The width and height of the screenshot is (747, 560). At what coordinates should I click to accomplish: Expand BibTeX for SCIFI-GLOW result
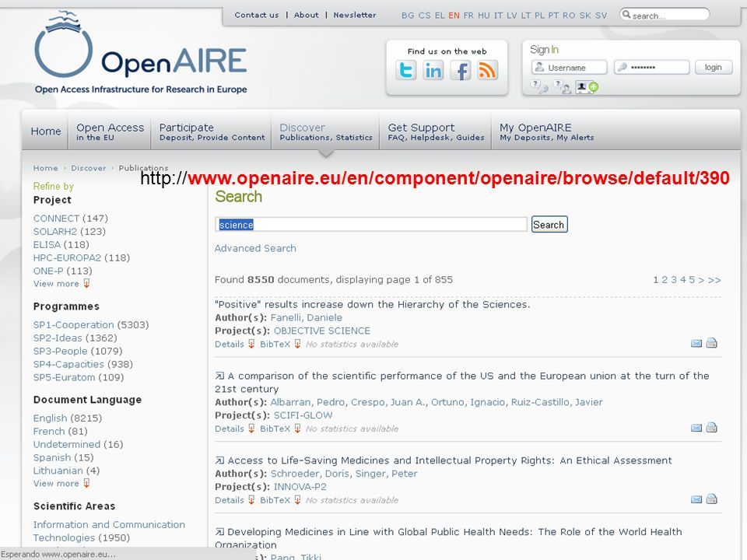tap(280, 429)
